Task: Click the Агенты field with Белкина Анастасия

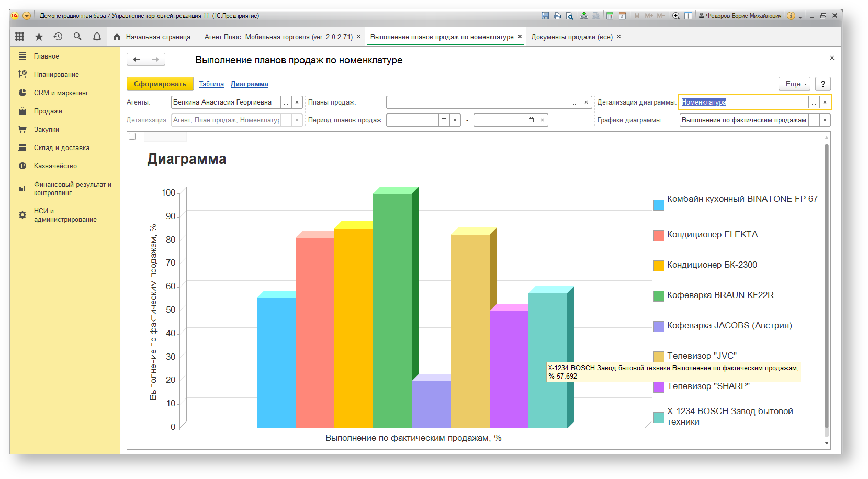Action: pos(226,102)
